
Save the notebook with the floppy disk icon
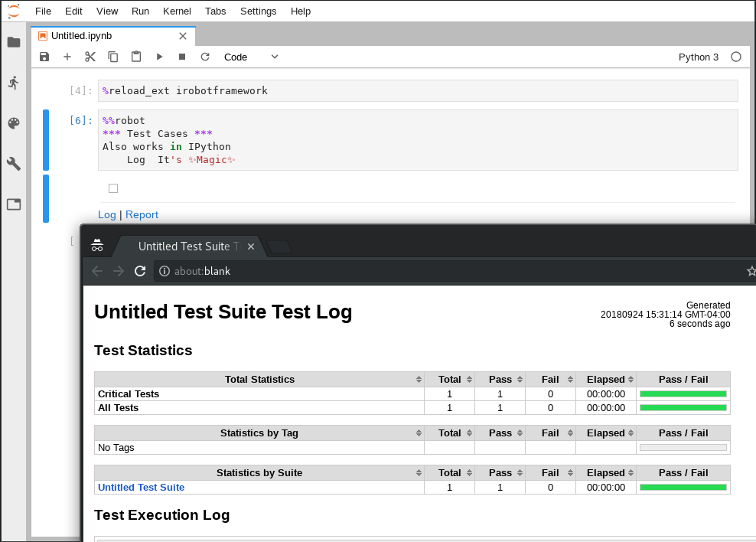coord(44,57)
